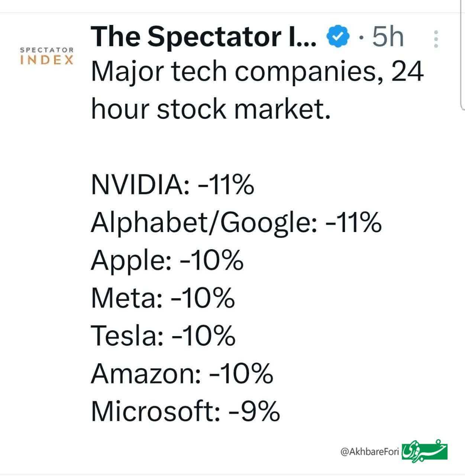Click the 5h tweet timestamp
The height and width of the screenshot is (476, 465).
(388, 36)
